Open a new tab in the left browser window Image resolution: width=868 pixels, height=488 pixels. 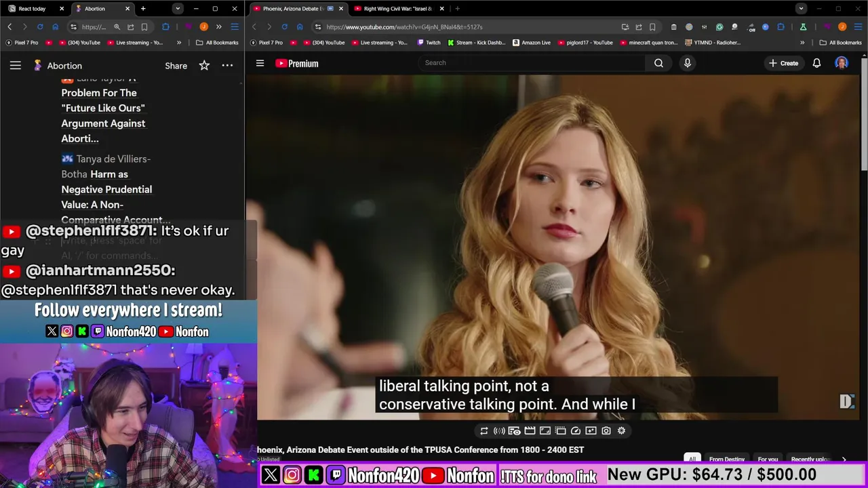pyautogui.click(x=143, y=9)
